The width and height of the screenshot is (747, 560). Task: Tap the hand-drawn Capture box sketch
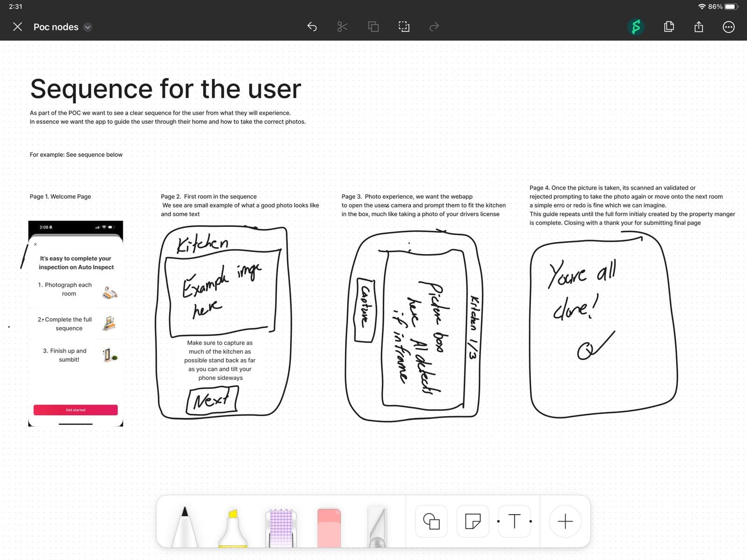pyautogui.click(x=365, y=310)
